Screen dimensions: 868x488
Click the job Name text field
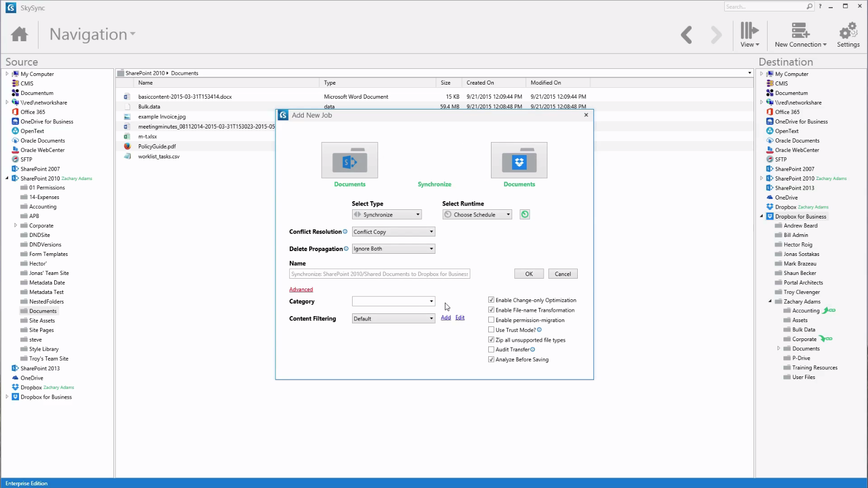pos(380,274)
